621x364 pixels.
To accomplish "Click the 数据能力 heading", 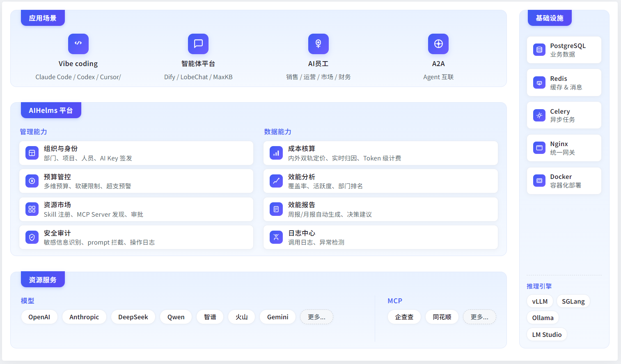I will point(277,132).
